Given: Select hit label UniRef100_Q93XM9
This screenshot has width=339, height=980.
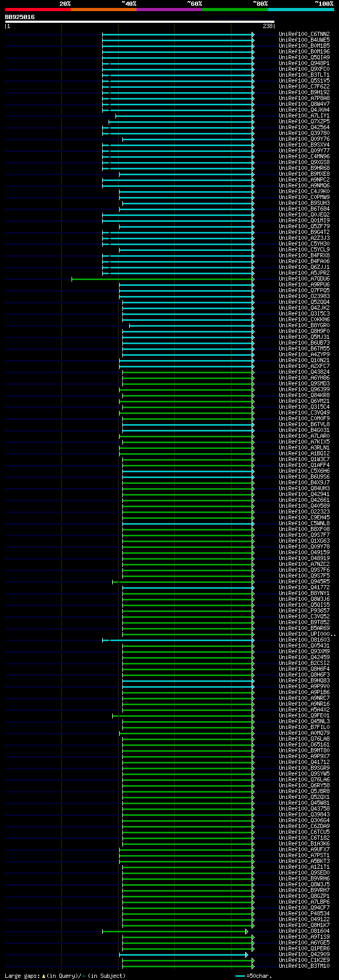Looking at the screenshot, I should (304, 651).
